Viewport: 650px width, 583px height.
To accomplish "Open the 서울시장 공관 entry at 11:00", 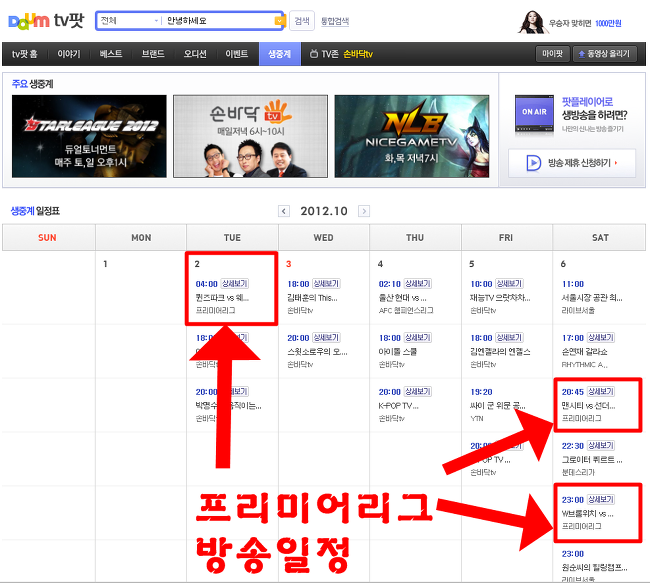I will (x=592, y=298).
